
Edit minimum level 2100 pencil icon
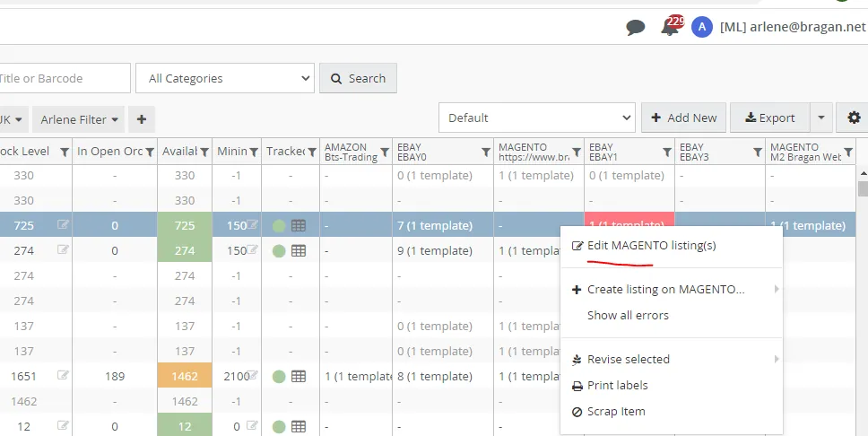click(252, 375)
